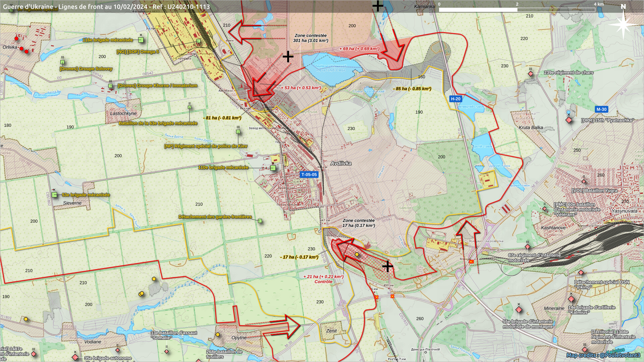Click the 14e brigade d'artillerie Kalmius diamond
This screenshot has height=362, width=644.
click(x=571, y=299)
